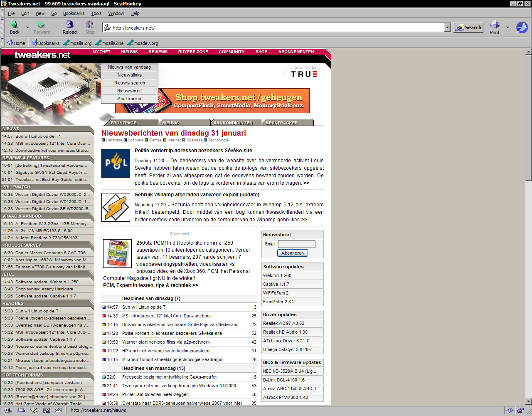The height and width of the screenshot is (416, 532).
Task: Click the Back navigation arrow icon
Action: [15, 25]
